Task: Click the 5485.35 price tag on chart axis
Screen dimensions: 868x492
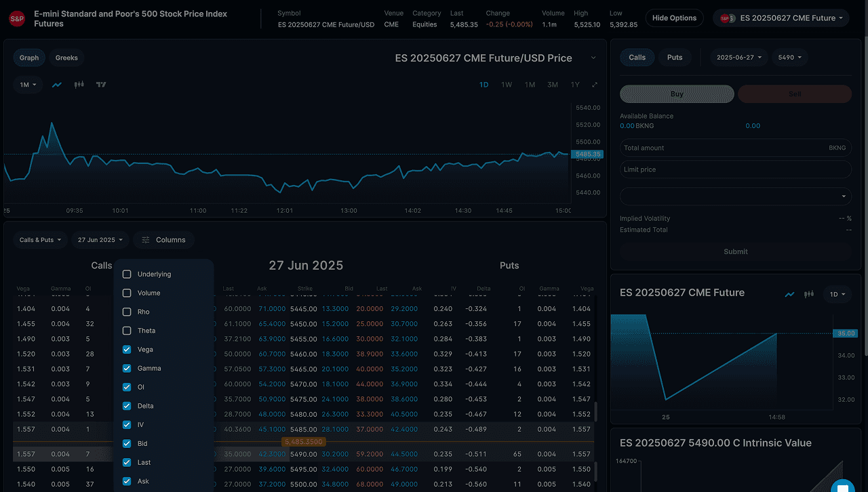Action: point(588,155)
